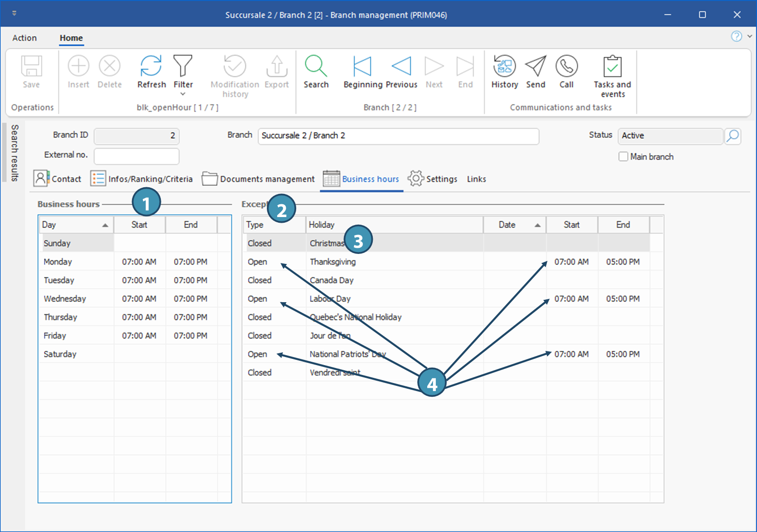Click the Holiday column header
Image resolution: width=757 pixels, height=532 pixels.
(x=394, y=225)
